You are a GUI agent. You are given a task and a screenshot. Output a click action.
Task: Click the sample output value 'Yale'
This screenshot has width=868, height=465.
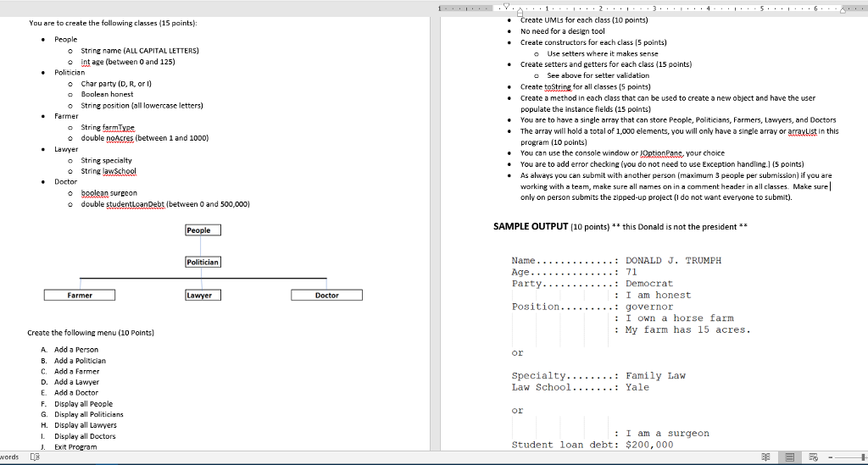637,388
